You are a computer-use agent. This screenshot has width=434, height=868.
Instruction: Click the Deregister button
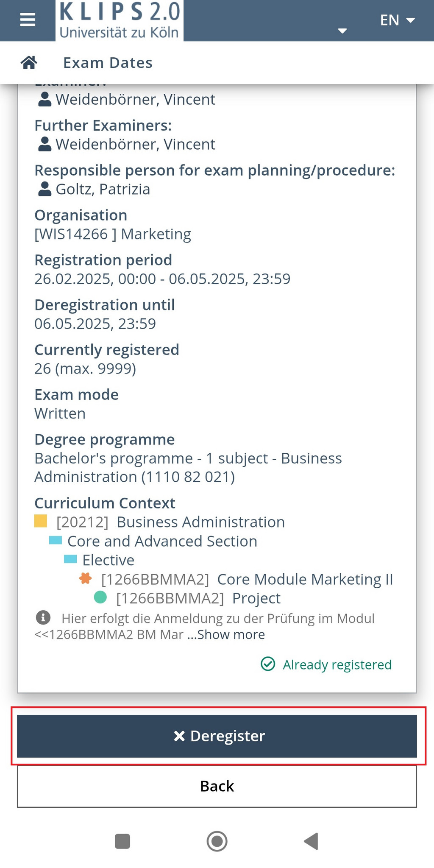coord(217,736)
